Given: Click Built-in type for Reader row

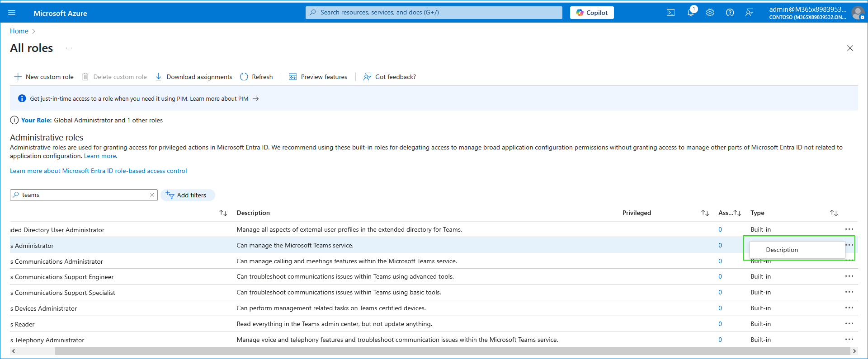Looking at the screenshot, I should coord(761,324).
